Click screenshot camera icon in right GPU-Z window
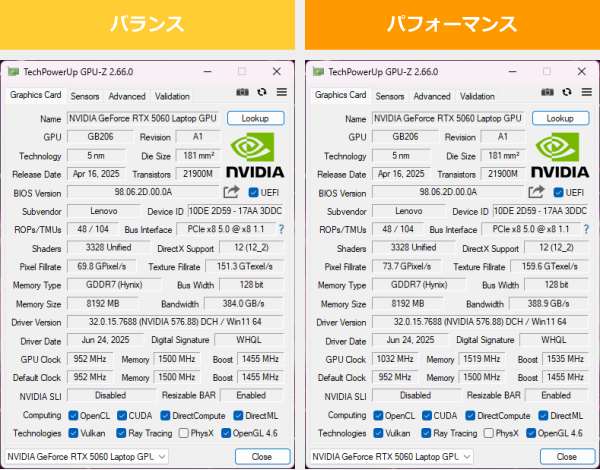 click(x=547, y=92)
